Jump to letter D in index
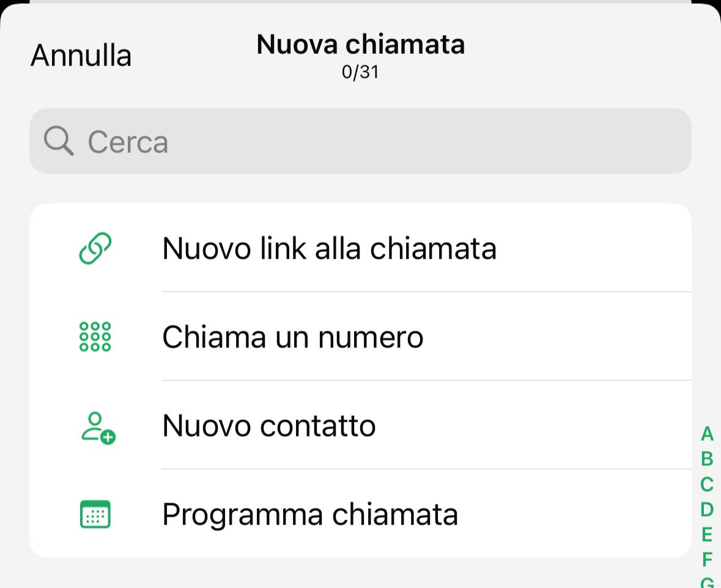 707,509
